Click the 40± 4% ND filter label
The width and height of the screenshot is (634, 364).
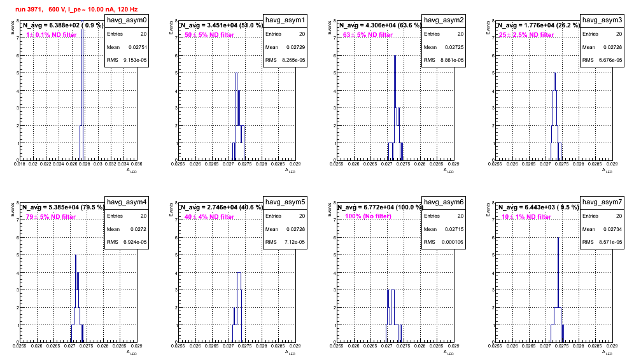click(x=209, y=217)
